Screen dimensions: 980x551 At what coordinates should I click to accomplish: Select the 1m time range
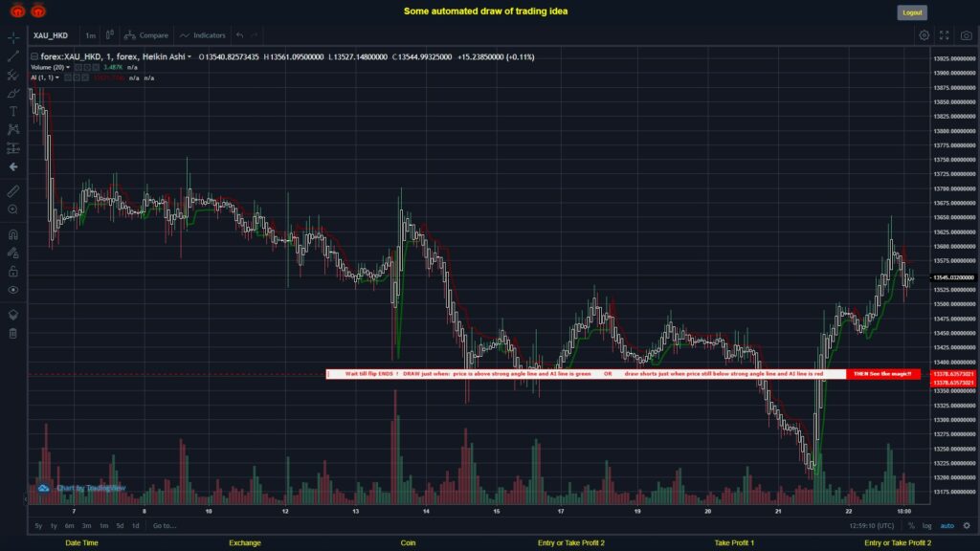click(103, 526)
